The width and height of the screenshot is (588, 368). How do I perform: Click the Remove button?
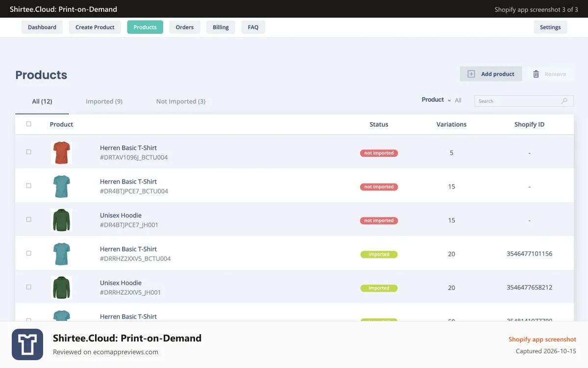pyautogui.click(x=549, y=74)
